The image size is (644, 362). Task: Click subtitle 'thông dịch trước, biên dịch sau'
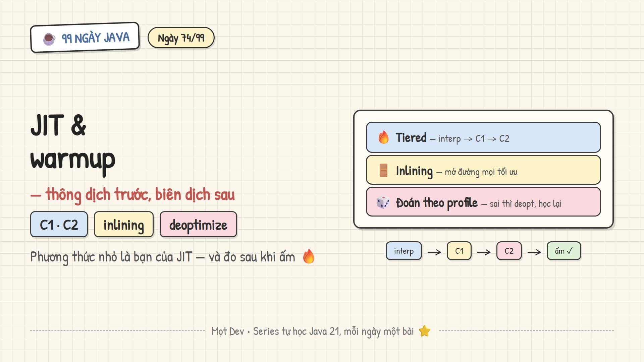point(140,195)
